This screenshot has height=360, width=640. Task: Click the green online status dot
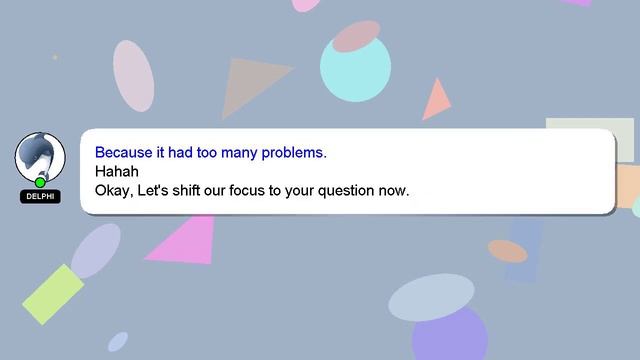pos(40,182)
